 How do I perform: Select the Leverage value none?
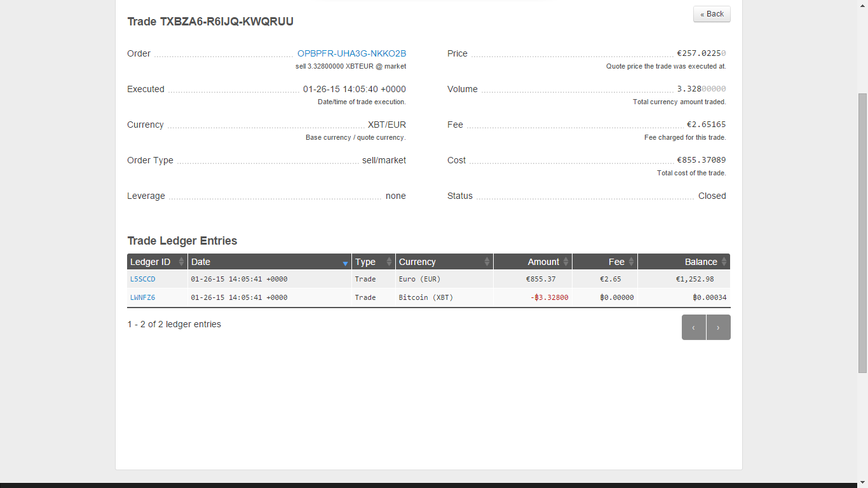[396, 196]
